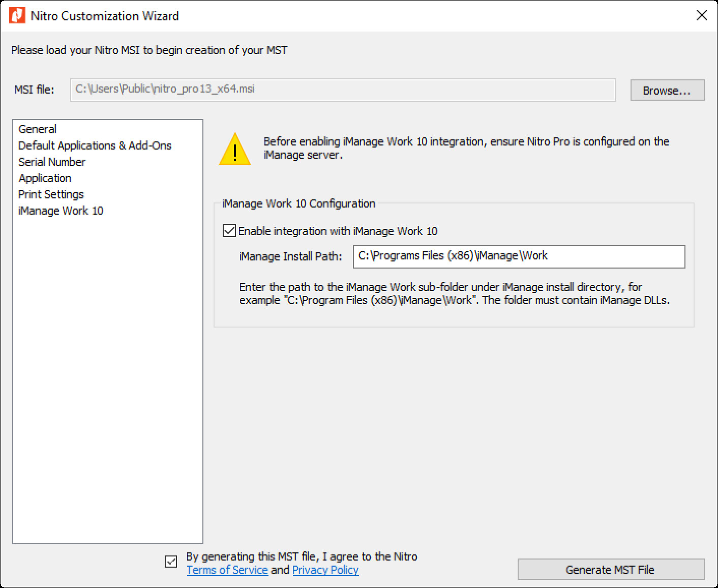
Task: Click the iManage Work 10 Configuration group label
Action: pos(299,203)
